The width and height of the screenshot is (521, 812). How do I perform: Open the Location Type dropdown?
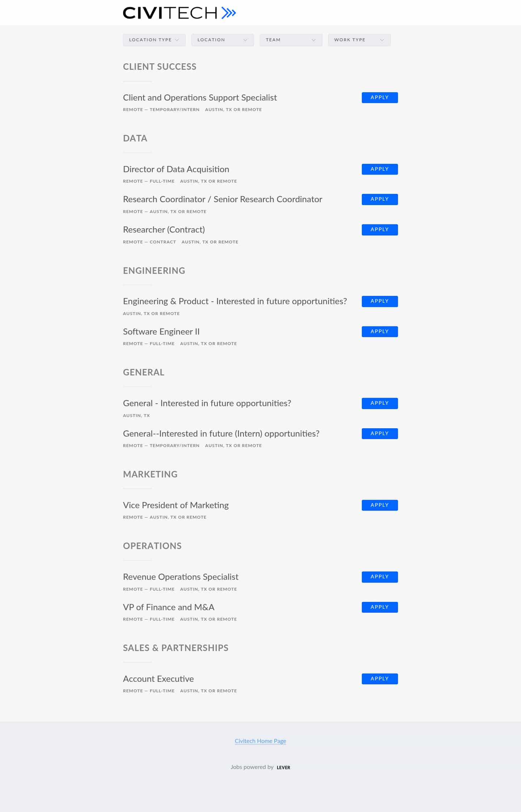tap(154, 40)
